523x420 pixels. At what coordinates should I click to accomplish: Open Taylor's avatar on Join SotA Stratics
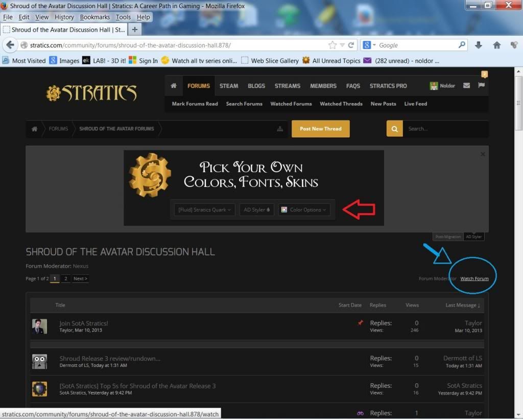coord(39,326)
